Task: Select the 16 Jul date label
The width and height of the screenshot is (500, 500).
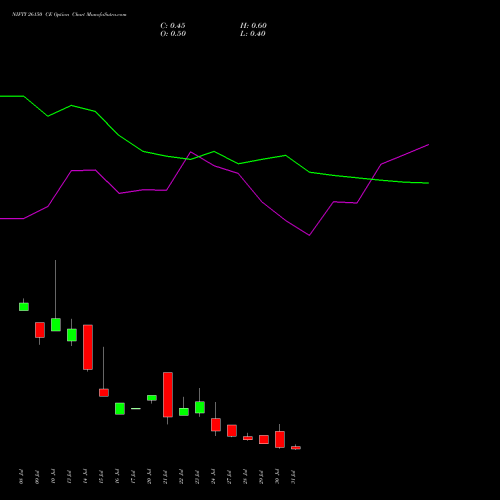Action: tap(118, 477)
